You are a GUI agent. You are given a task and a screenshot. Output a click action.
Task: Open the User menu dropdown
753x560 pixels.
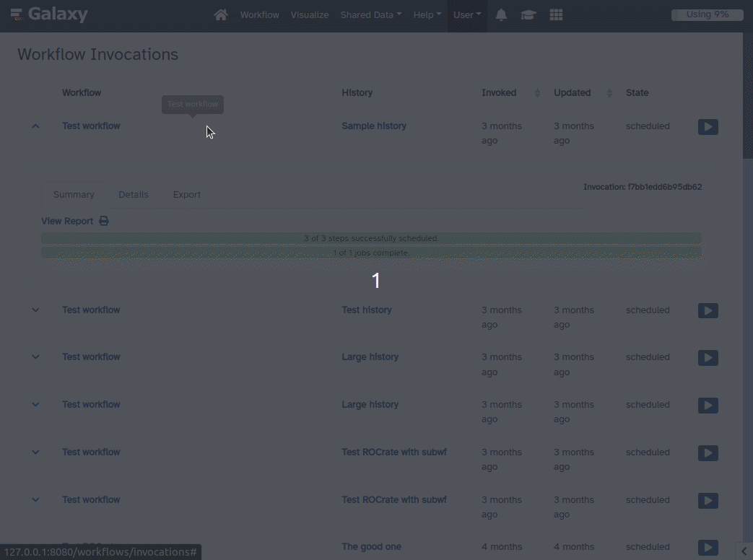(466, 14)
